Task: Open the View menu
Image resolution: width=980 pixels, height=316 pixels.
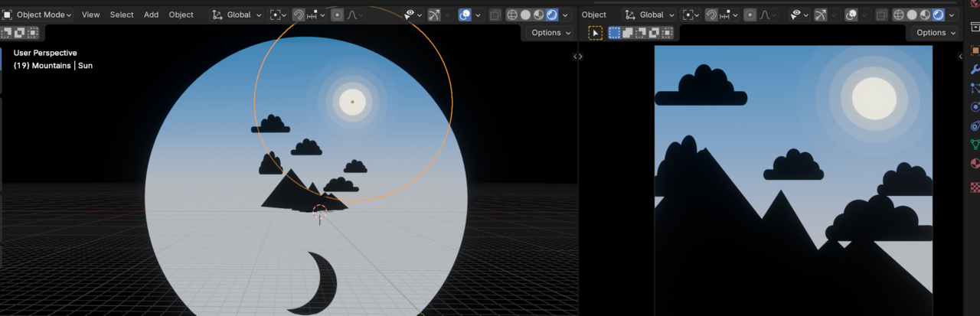Action: [x=90, y=15]
